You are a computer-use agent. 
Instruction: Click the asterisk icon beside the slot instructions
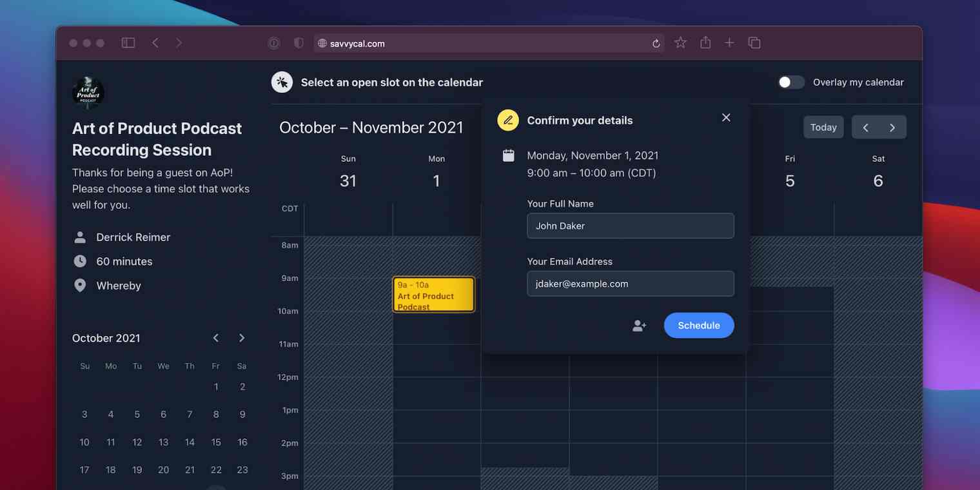click(282, 82)
